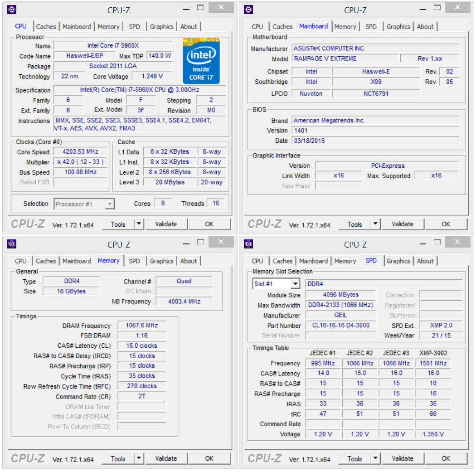
Task: Click CPU-Z app icon in Memory window title bar
Action: click(11, 244)
